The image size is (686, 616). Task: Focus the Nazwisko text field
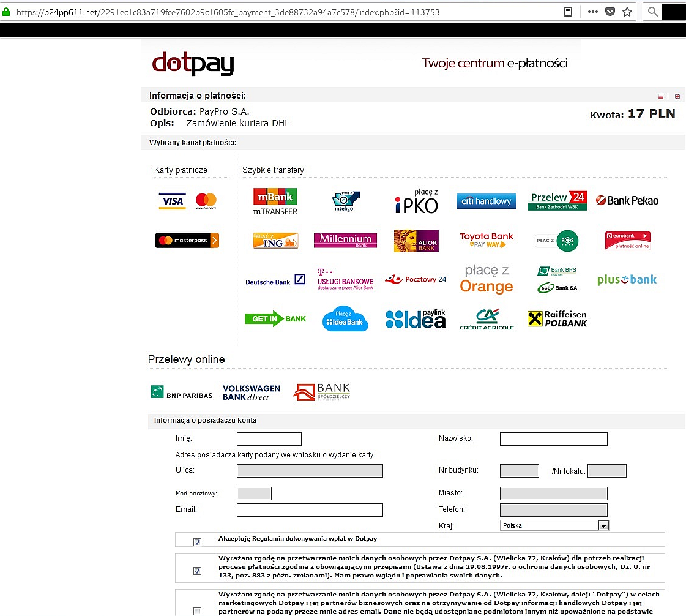(x=553, y=439)
